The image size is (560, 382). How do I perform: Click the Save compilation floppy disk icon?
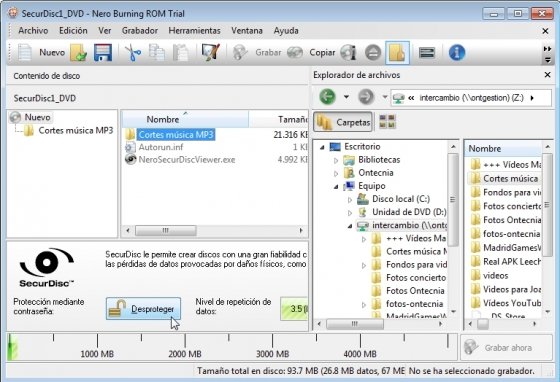[x=103, y=52]
